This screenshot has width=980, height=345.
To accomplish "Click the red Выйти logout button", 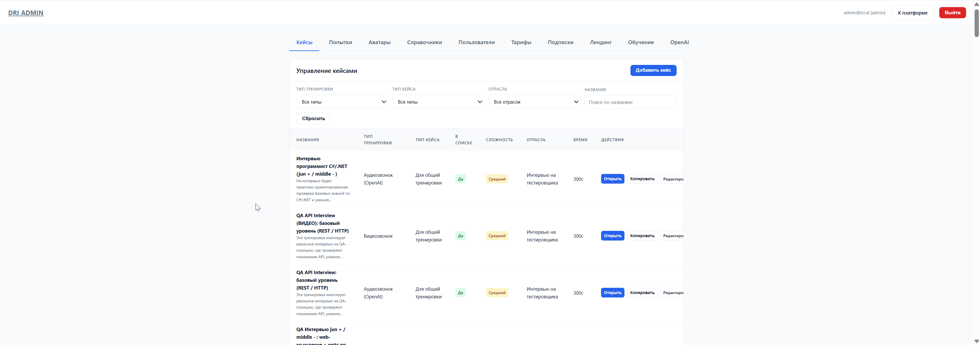I will click(952, 13).
